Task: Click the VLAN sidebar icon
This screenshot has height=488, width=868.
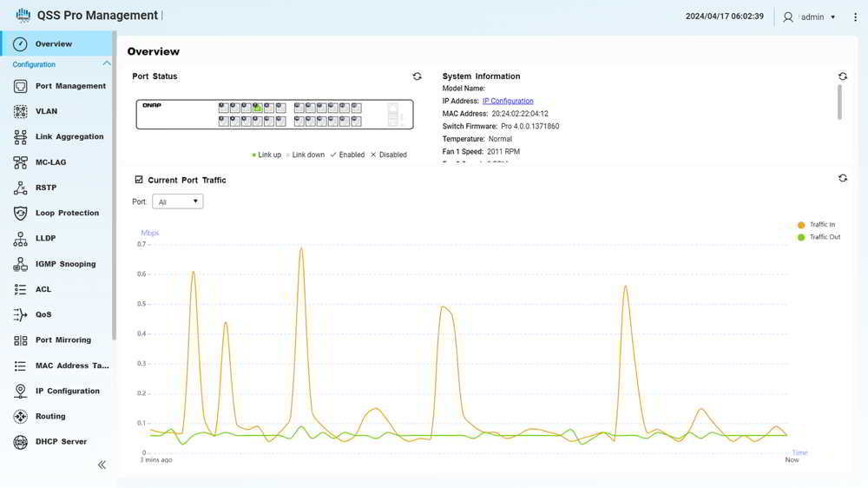Action: click(x=20, y=111)
